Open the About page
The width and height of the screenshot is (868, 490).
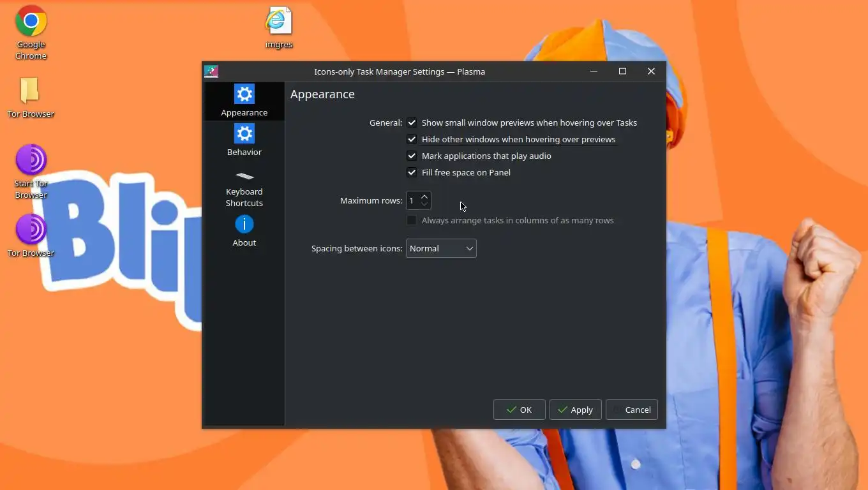[x=244, y=231]
